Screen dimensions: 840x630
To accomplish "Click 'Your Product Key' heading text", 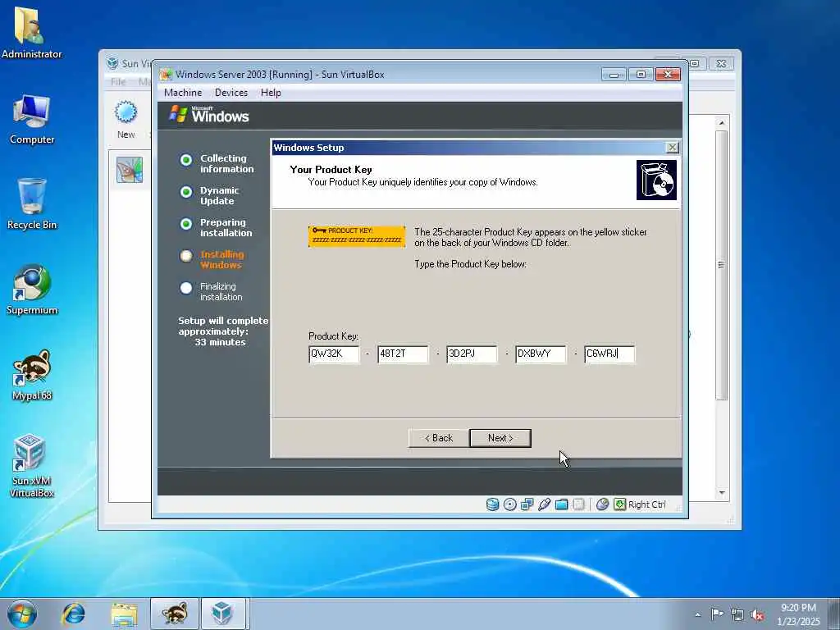I will coord(331,170).
